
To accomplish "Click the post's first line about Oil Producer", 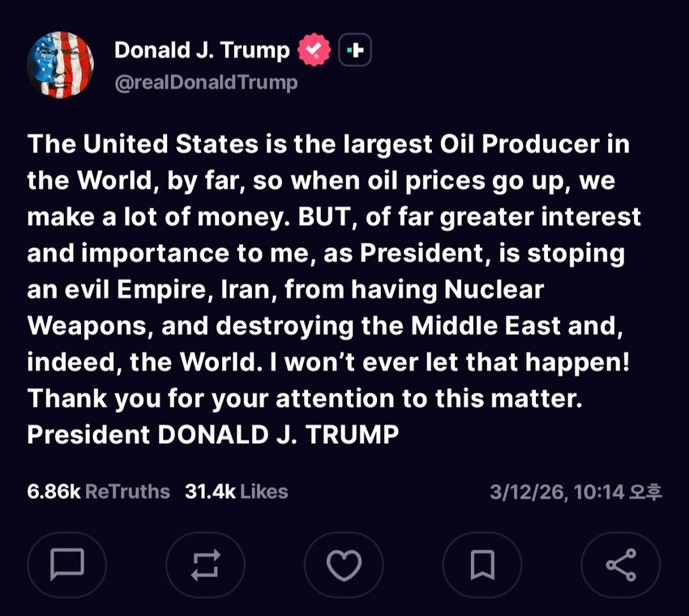I will coord(328,144).
